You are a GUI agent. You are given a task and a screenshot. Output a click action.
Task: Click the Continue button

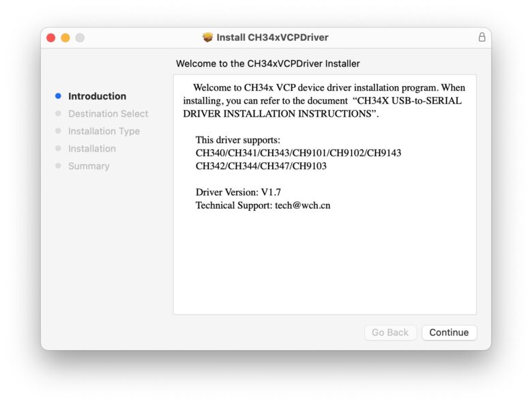coord(449,332)
